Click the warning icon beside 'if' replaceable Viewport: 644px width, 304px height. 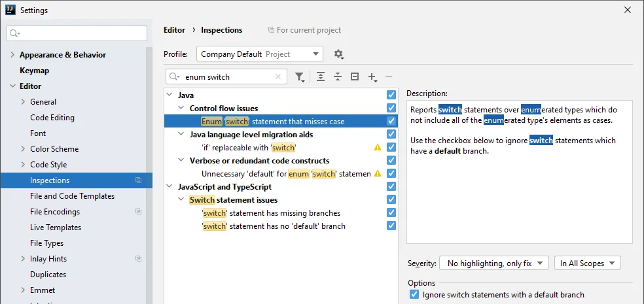[378, 148]
